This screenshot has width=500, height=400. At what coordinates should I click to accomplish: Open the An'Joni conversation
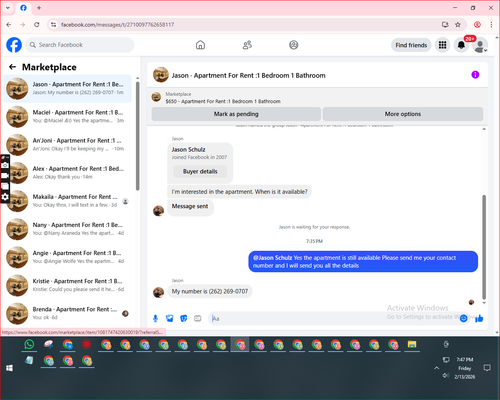coord(68,144)
